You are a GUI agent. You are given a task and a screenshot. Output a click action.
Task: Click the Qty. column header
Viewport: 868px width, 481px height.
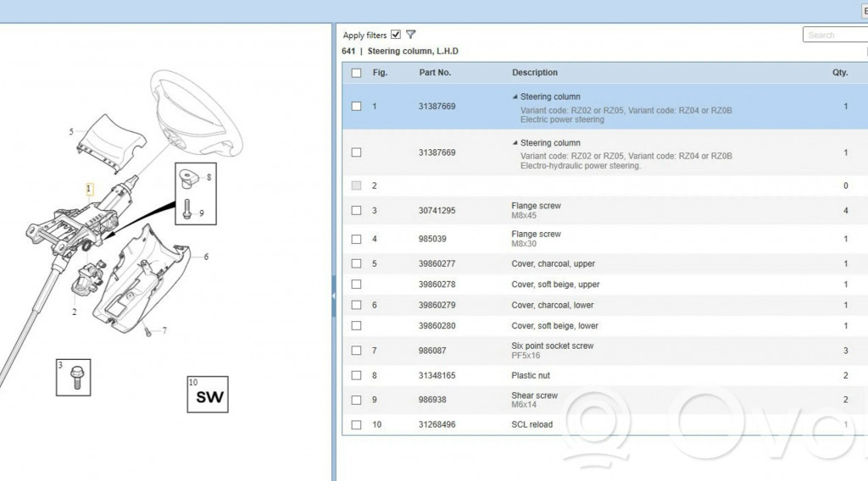839,73
